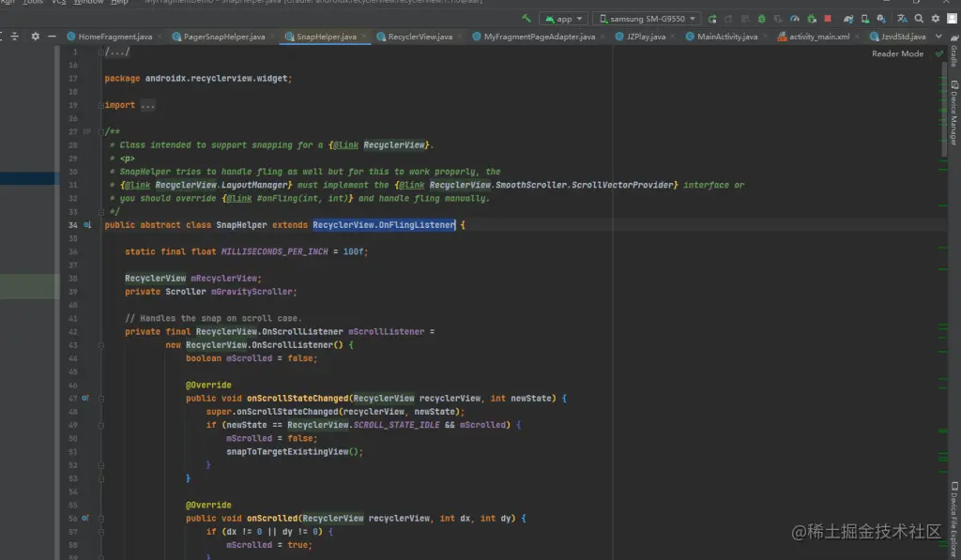The height and width of the screenshot is (560, 961).
Task: Collapse the onScrolled if block at line 57
Action: pyautogui.click(x=101, y=532)
